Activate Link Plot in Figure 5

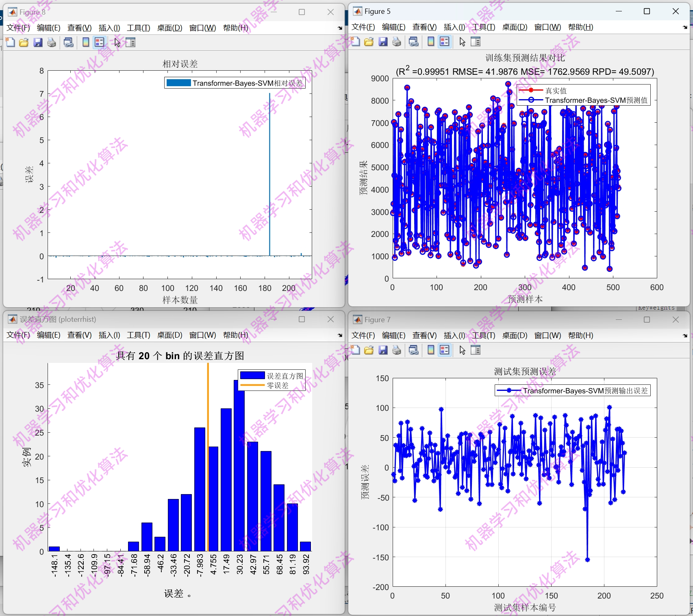click(414, 41)
